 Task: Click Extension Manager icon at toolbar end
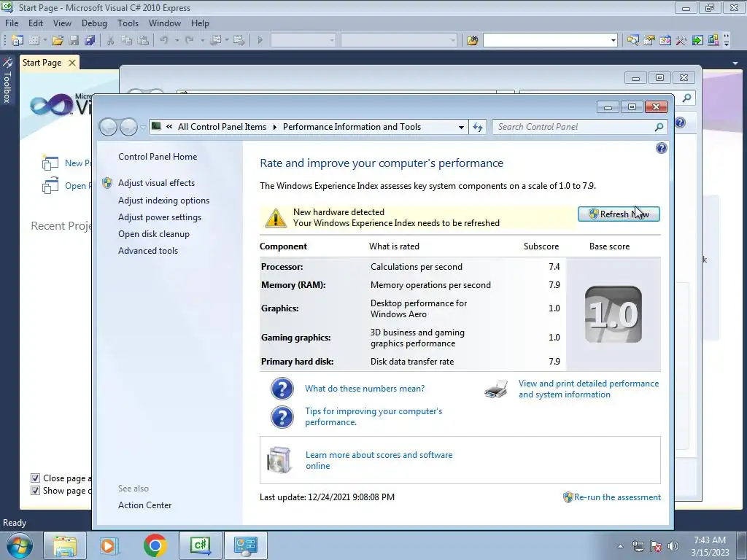[x=713, y=40]
